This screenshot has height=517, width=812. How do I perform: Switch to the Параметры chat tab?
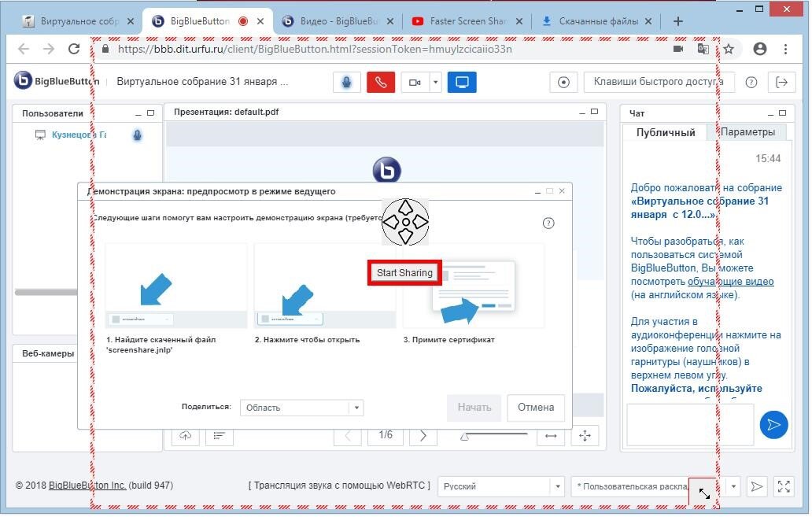pyautogui.click(x=747, y=132)
